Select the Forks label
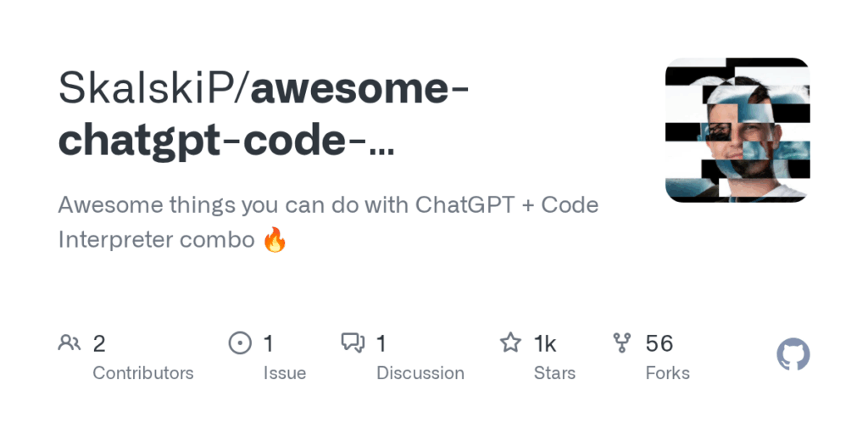868x434 pixels. 668,373
